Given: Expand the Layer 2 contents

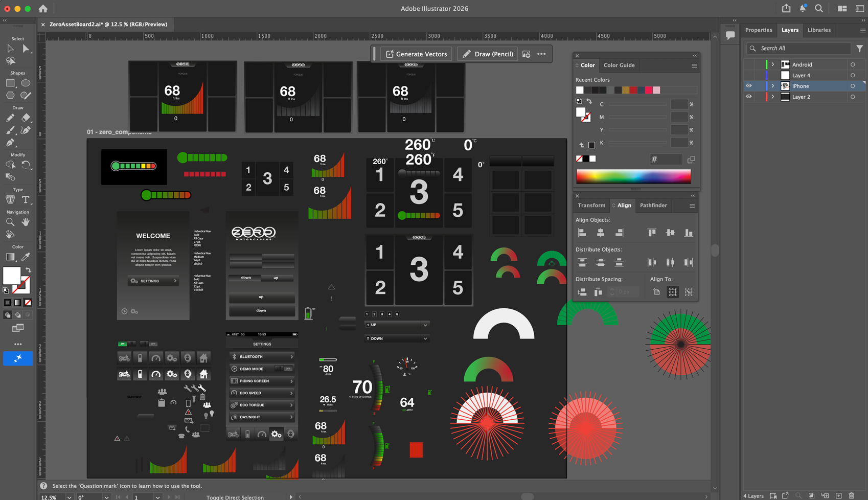Looking at the screenshot, I should click(x=772, y=97).
